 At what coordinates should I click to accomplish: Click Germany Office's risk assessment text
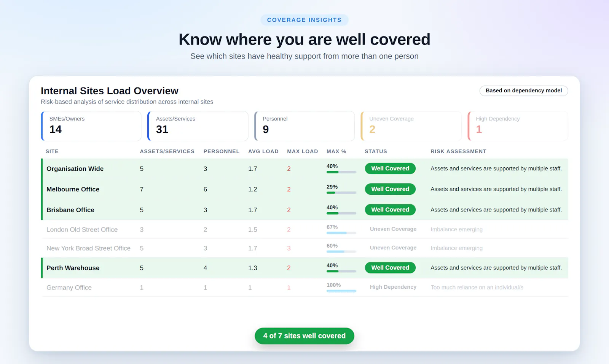tap(477, 287)
